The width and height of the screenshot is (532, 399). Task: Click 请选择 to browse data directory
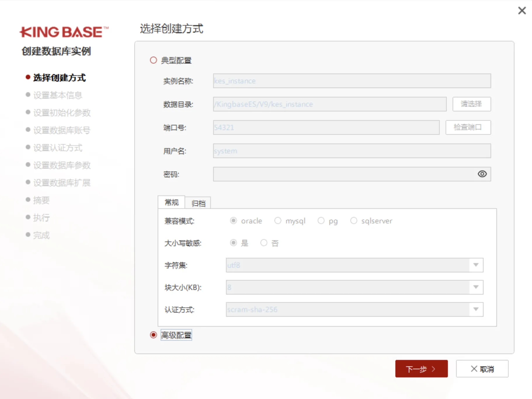coord(471,104)
